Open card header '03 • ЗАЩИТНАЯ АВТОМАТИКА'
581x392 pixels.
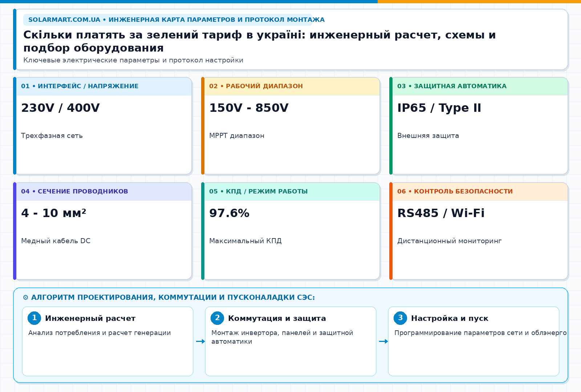pyautogui.click(x=480, y=86)
